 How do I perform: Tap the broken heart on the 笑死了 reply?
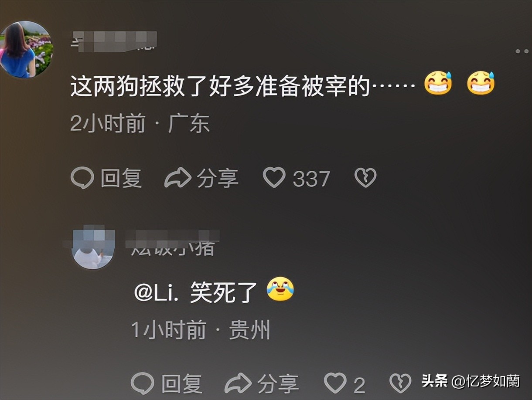pos(400,383)
